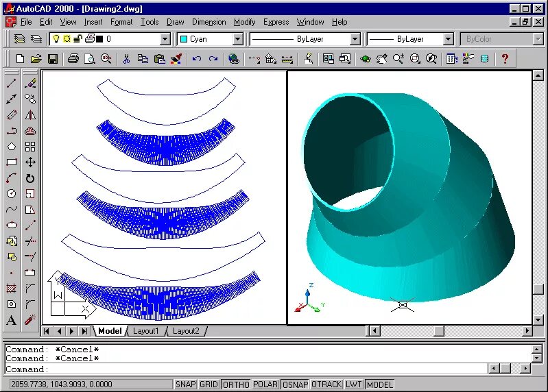548x392 pixels.
Task: Open the File menu
Action: tap(26, 22)
